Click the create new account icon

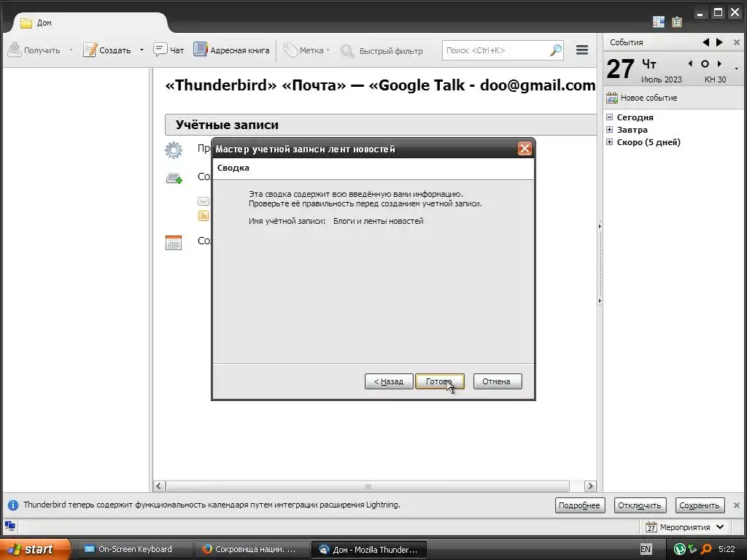[x=174, y=178]
